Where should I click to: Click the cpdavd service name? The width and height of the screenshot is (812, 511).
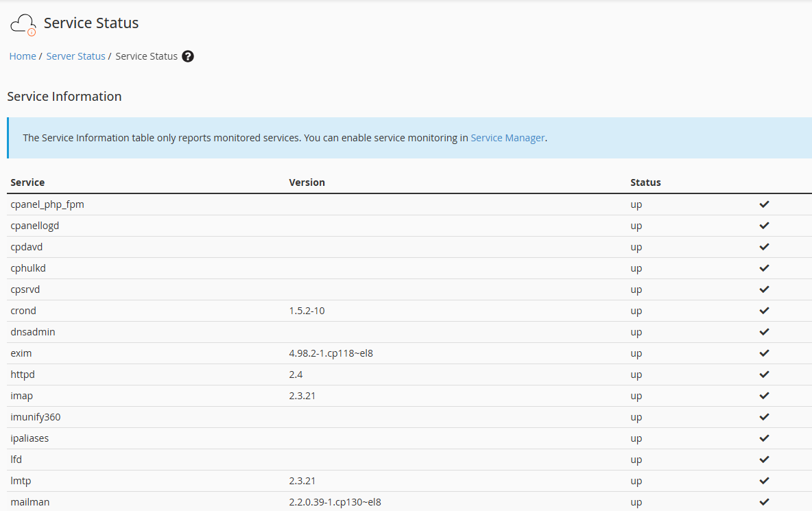(x=26, y=246)
